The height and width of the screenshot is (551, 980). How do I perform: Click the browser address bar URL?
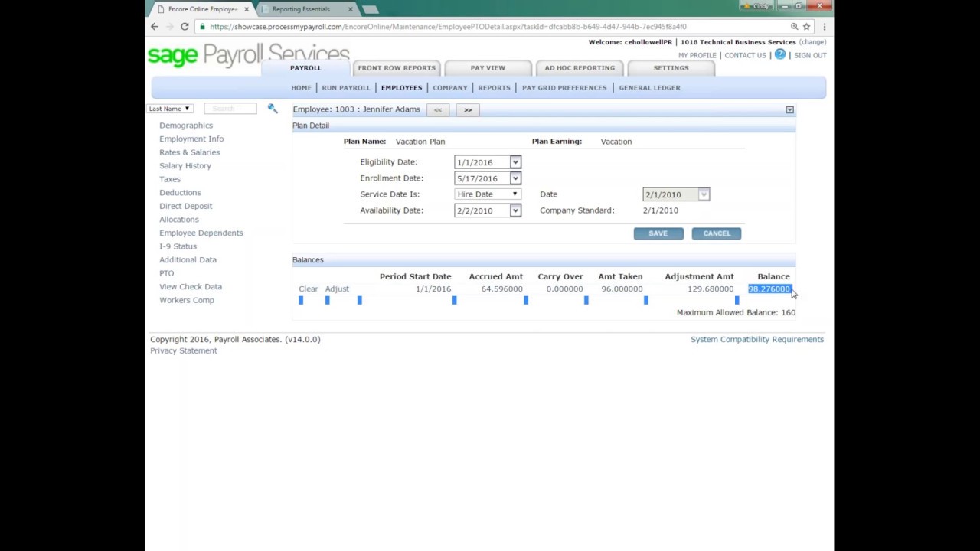coord(448,27)
